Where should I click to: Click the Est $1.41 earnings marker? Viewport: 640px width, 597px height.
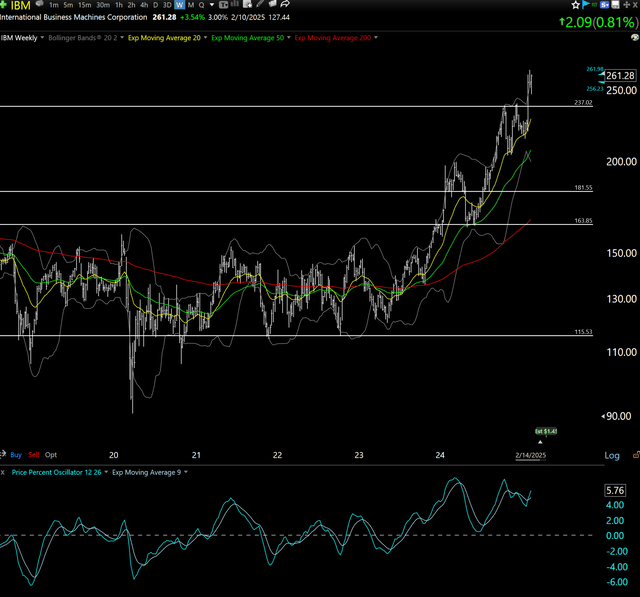coord(546,431)
